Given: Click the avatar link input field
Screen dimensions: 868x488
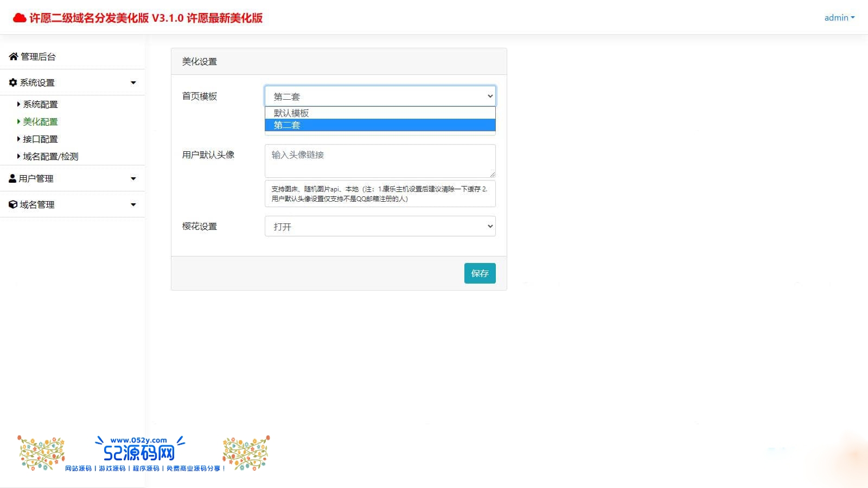Looking at the screenshot, I should pyautogui.click(x=379, y=160).
